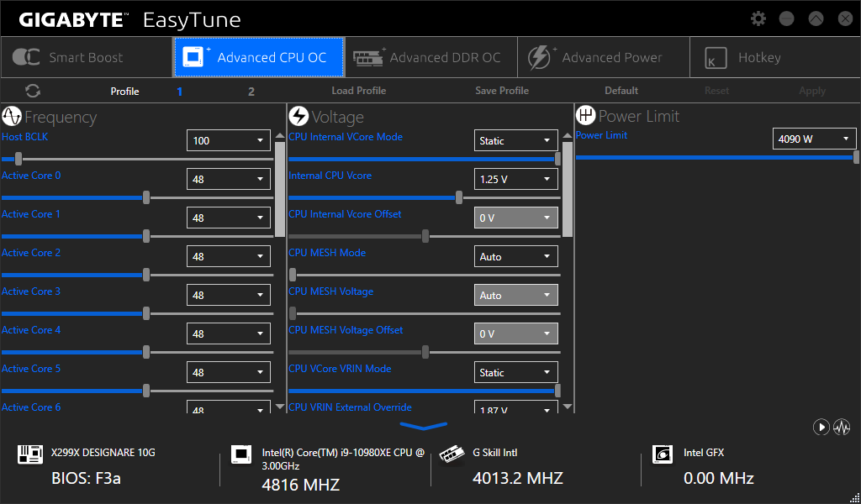Screen dimensions: 861x504
Task: Open the Host BCLK dropdown
Action: coord(229,140)
